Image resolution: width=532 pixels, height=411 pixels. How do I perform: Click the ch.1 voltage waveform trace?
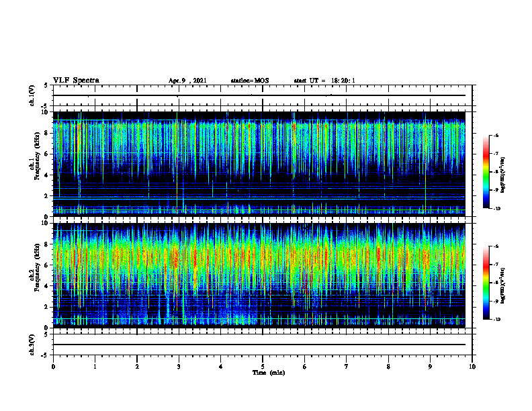coord(259,95)
